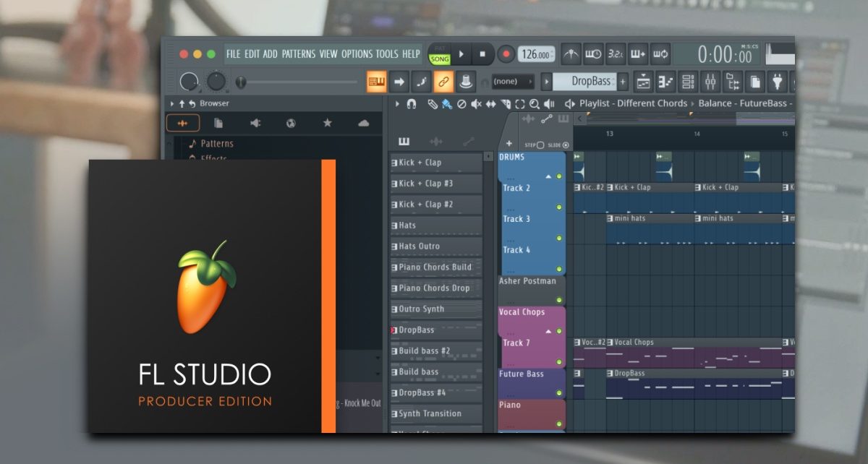Screen dimensions: 868x464
Task: Open the (none) snap dropdown
Action: tap(513, 82)
